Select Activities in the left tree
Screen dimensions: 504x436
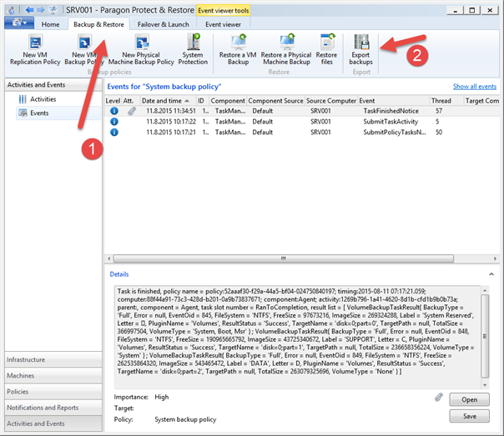coord(43,99)
